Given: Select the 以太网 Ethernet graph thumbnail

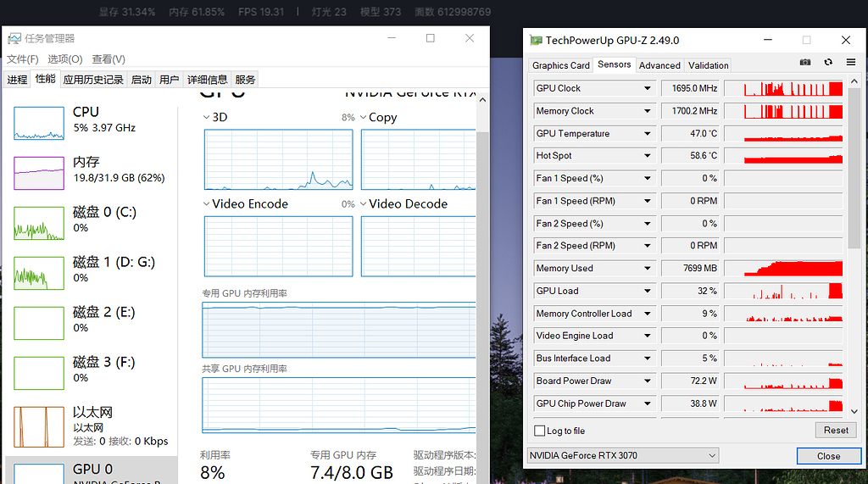Looking at the screenshot, I should coord(39,427).
